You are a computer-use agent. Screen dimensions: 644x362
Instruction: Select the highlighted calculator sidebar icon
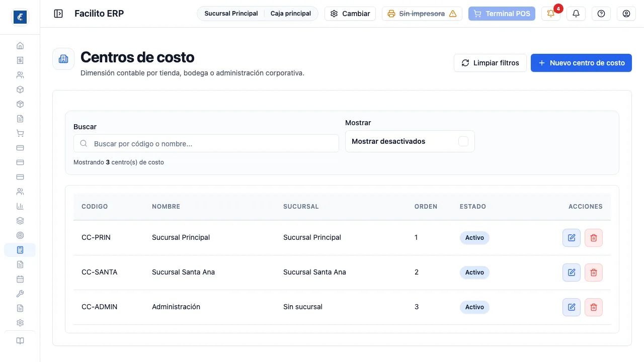pos(20,250)
